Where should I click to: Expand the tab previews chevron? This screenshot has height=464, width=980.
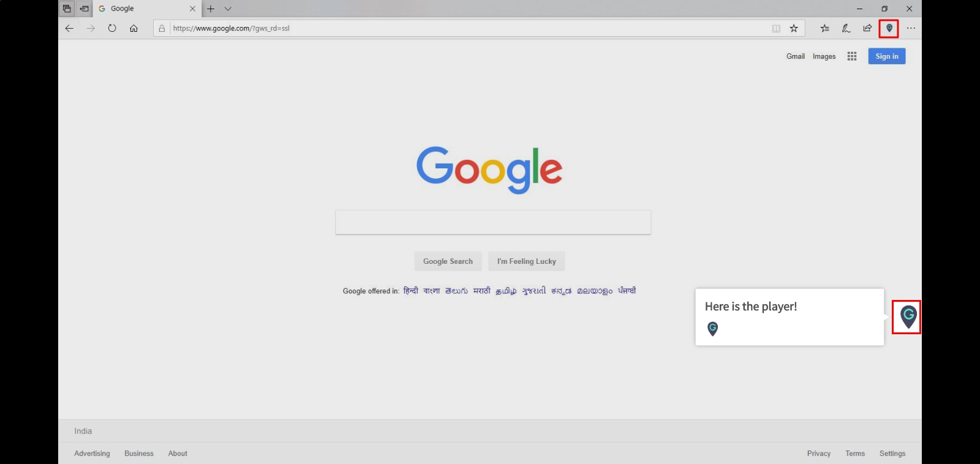[228, 9]
